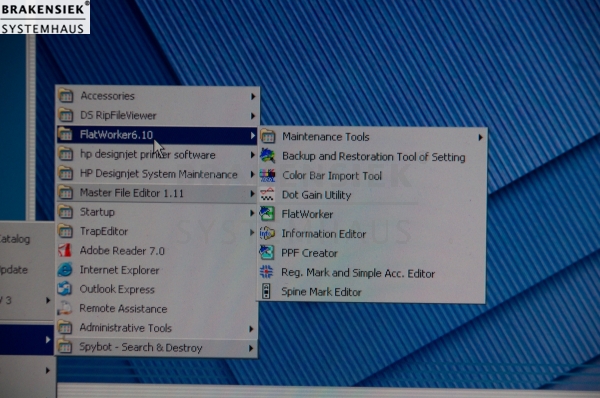Click the FlatWorker6.10 folder icon
Image resolution: width=600 pixels, height=398 pixels.
tap(66, 134)
